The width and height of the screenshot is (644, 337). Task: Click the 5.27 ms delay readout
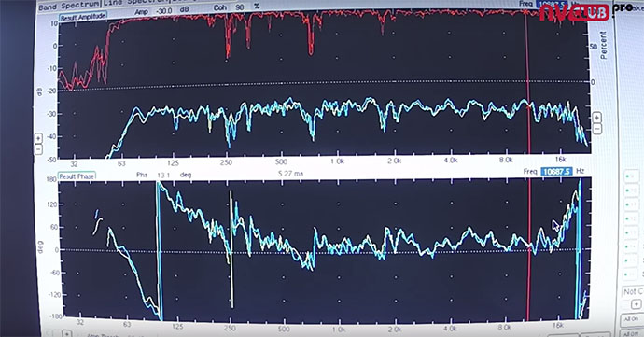pos(290,174)
